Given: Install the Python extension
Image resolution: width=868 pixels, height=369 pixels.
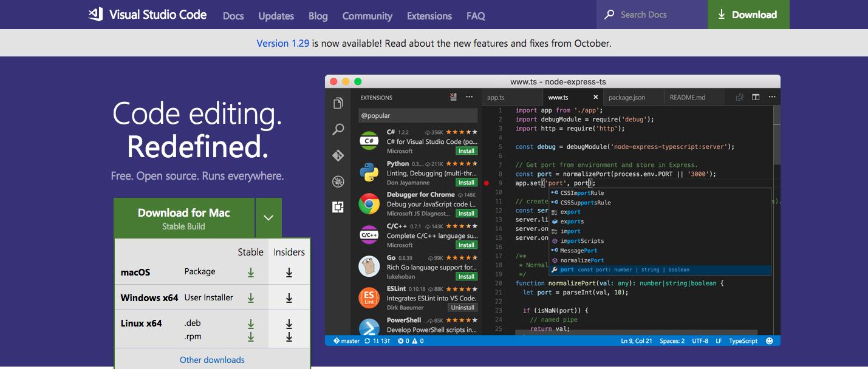Looking at the screenshot, I should (466, 182).
